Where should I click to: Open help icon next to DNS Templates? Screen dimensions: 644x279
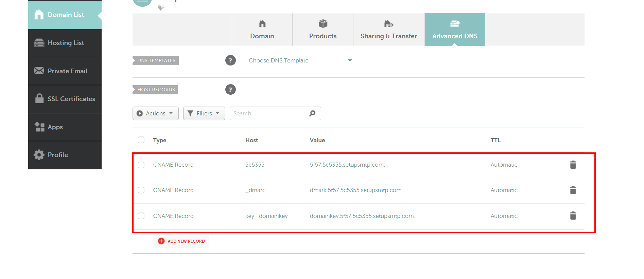tap(230, 60)
